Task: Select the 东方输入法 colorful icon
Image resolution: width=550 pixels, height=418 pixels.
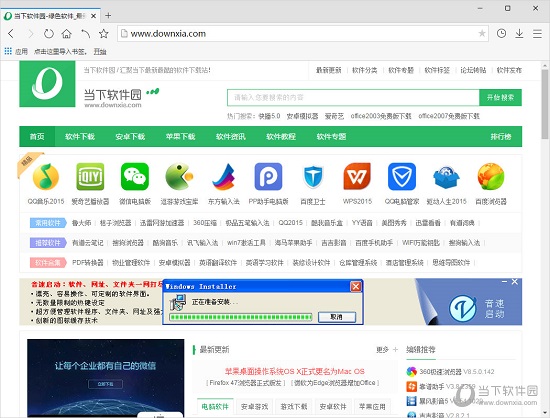Action: pos(224,176)
